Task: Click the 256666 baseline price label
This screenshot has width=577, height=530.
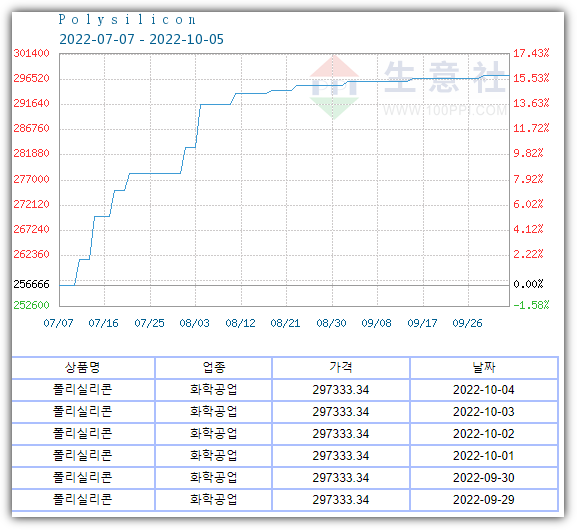Action: click(31, 284)
